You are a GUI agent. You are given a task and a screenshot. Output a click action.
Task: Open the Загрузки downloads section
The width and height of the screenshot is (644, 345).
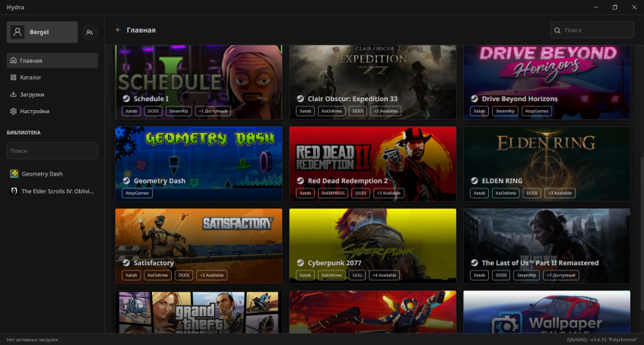52,94
